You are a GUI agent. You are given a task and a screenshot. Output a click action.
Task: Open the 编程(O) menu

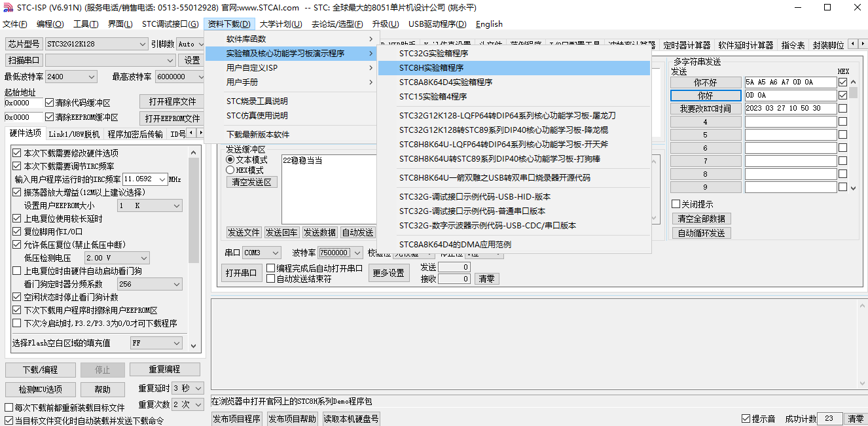coord(50,24)
